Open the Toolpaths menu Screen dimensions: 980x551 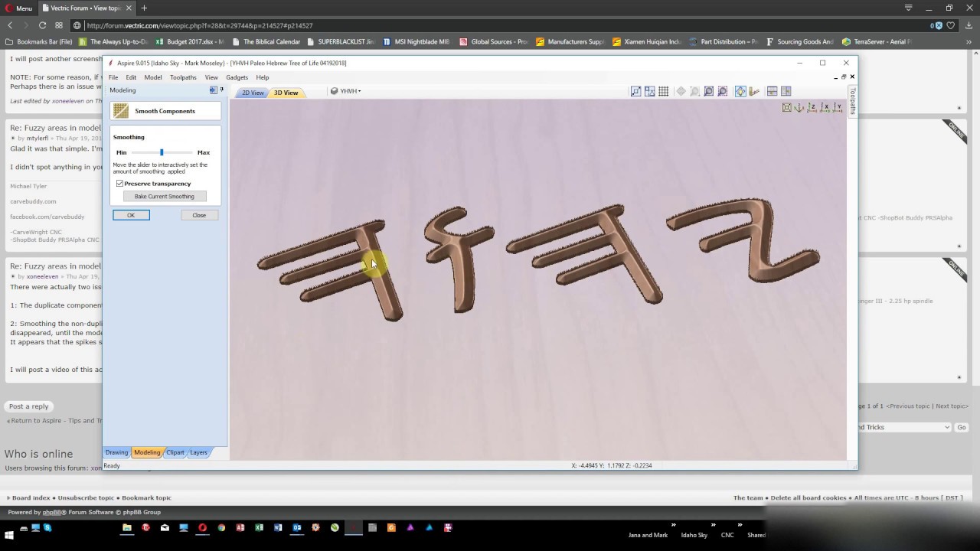183,77
